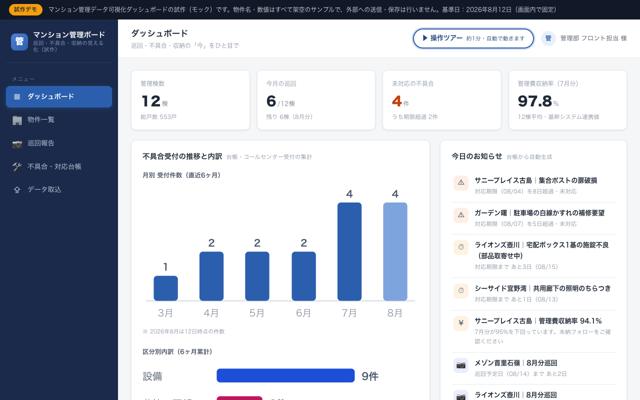Open 物件一覧 in the sidebar menu
The height and width of the screenshot is (400, 640).
[x=59, y=120]
